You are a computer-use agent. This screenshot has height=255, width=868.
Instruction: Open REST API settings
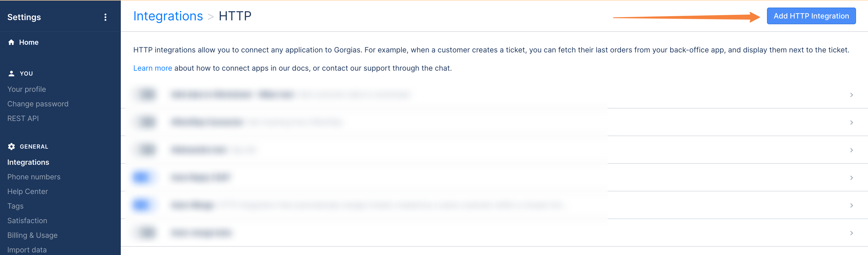[23, 118]
